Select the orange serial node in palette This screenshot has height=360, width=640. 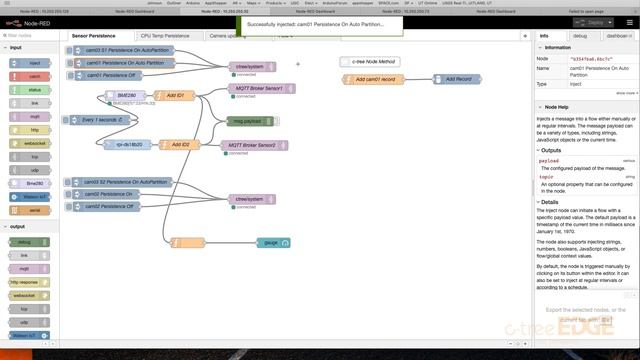[30, 210]
